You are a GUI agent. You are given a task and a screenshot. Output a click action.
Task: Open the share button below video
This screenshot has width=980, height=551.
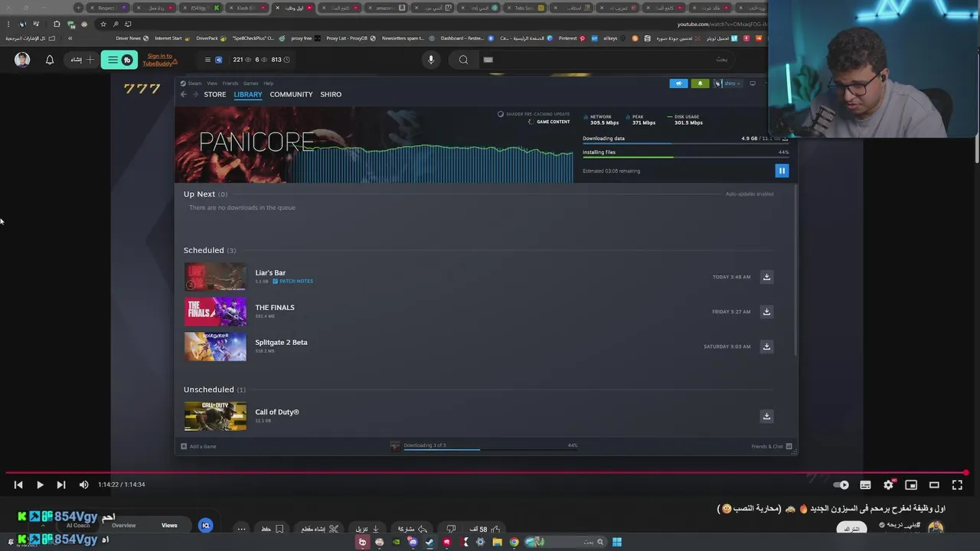(x=413, y=529)
